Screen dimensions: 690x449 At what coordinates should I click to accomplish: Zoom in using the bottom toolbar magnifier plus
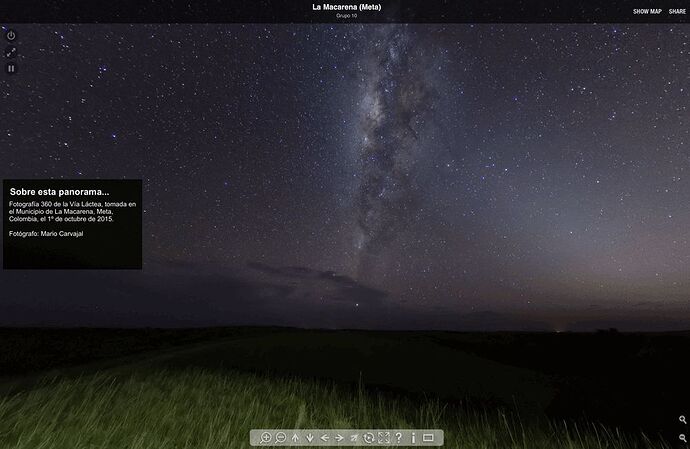(265, 438)
